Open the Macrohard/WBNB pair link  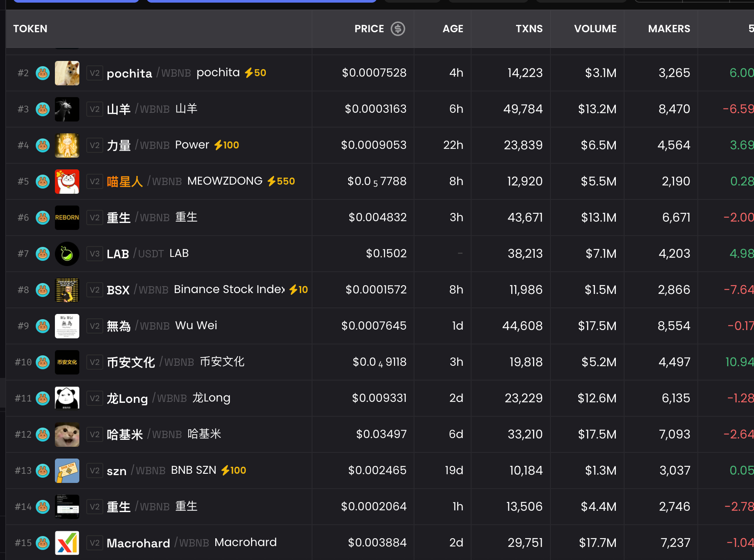coord(158,543)
